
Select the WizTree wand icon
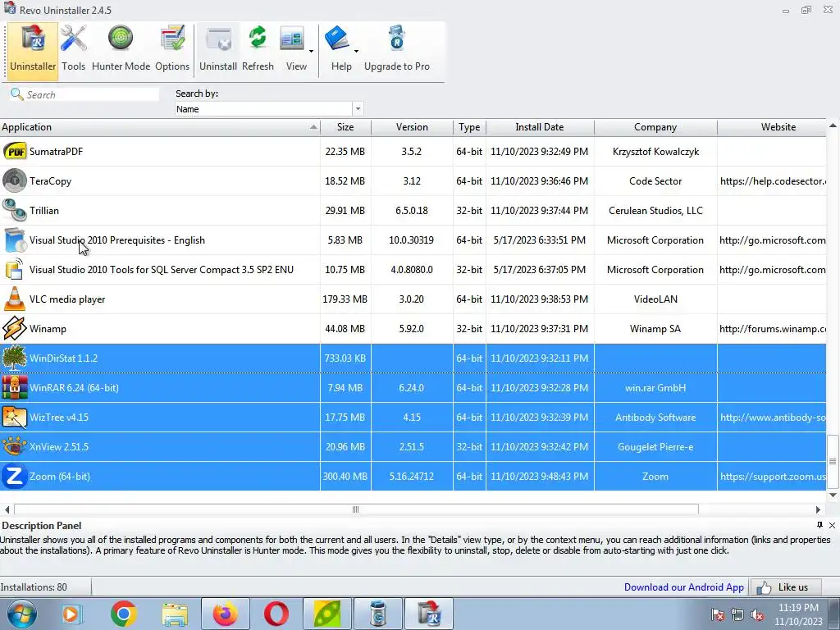pyautogui.click(x=15, y=417)
